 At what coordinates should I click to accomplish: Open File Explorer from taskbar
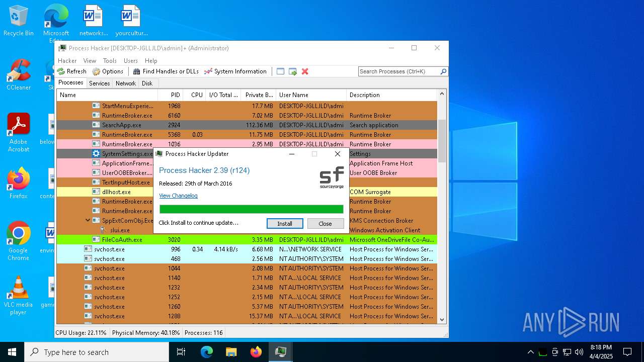pyautogui.click(x=231, y=352)
